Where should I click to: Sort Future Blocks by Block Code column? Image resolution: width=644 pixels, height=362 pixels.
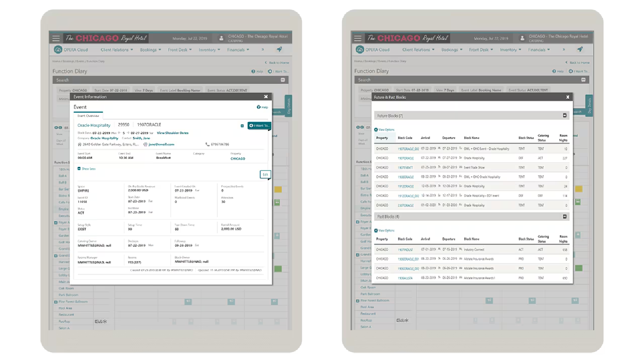pos(405,138)
